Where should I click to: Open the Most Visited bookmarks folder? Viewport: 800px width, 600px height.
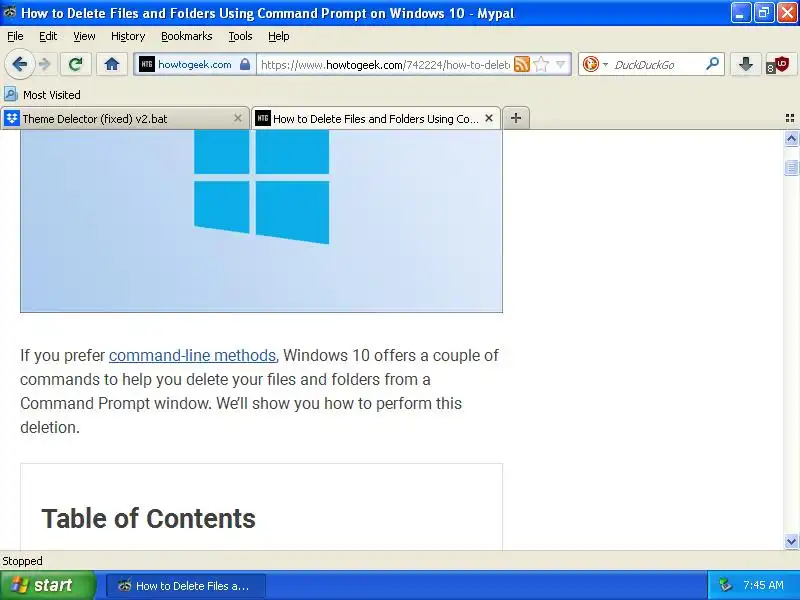(x=42, y=94)
